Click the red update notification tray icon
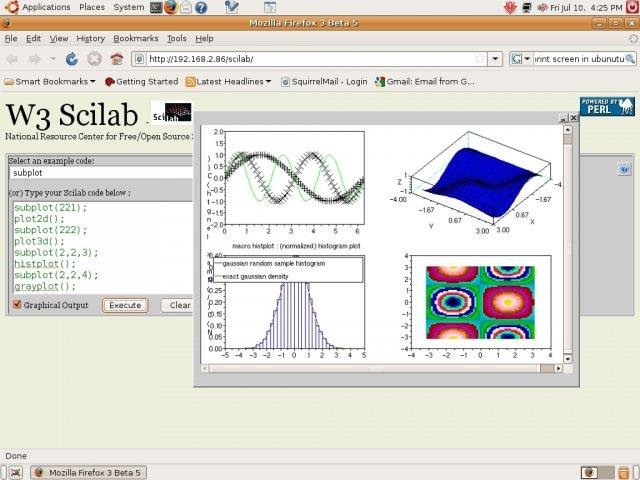 510,7
